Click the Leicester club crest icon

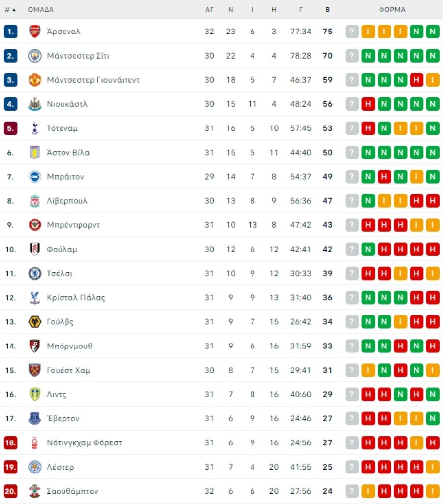(34, 467)
